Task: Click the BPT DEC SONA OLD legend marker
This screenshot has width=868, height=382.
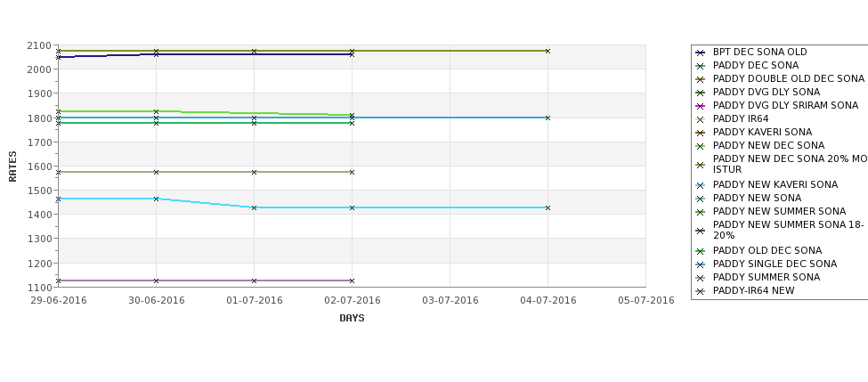Action: click(x=701, y=53)
